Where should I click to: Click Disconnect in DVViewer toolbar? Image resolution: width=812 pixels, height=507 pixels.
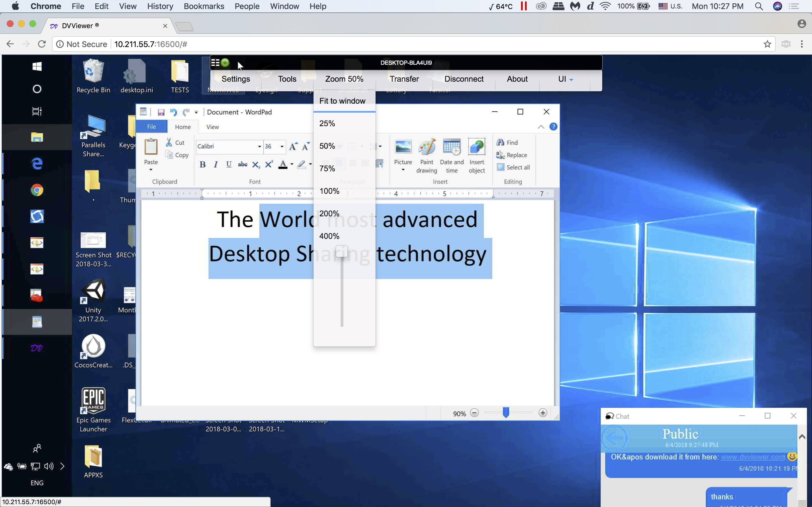(x=464, y=79)
